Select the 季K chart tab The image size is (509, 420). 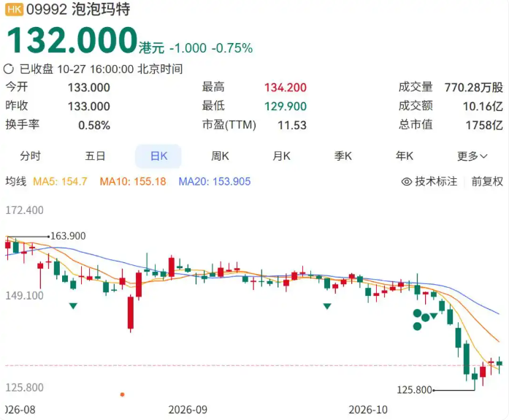click(x=342, y=156)
